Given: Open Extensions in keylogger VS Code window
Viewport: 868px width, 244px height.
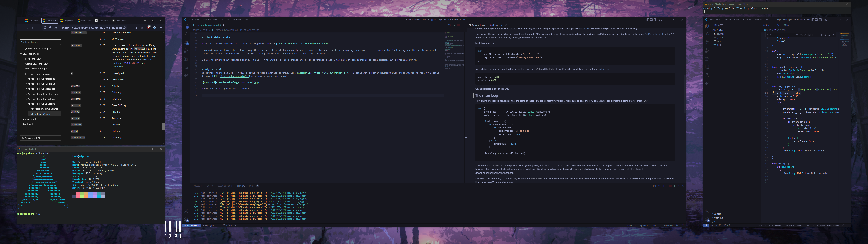Looking at the screenshot, I should point(707,59).
